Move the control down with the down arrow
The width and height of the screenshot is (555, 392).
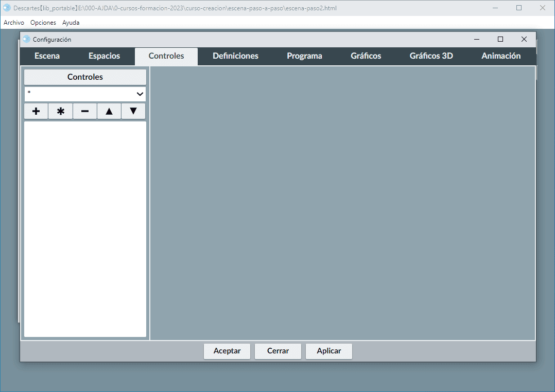tap(133, 111)
